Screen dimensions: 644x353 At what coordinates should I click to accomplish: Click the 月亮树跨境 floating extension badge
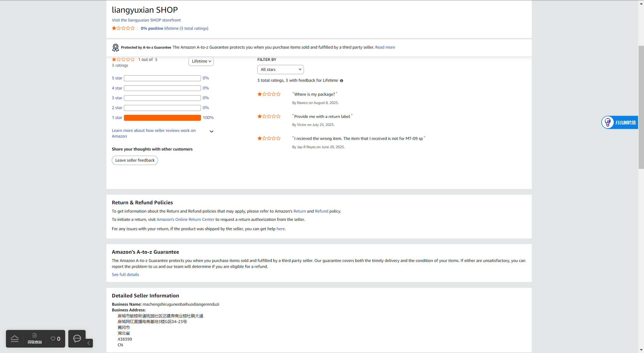pos(620,122)
